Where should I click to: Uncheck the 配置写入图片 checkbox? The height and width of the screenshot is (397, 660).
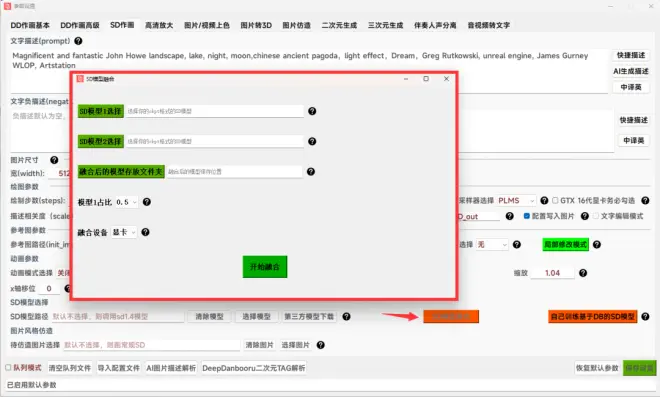click(527, 216)
